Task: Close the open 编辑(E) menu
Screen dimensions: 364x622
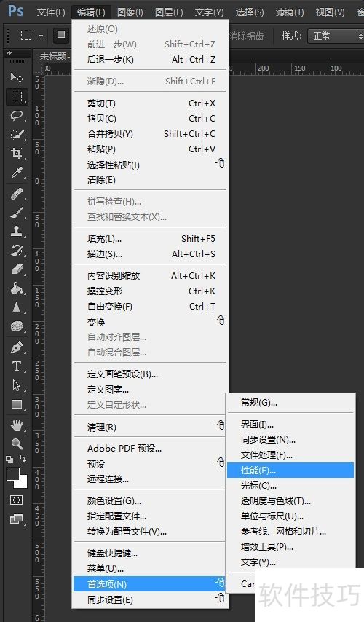Action: [91, 12]
